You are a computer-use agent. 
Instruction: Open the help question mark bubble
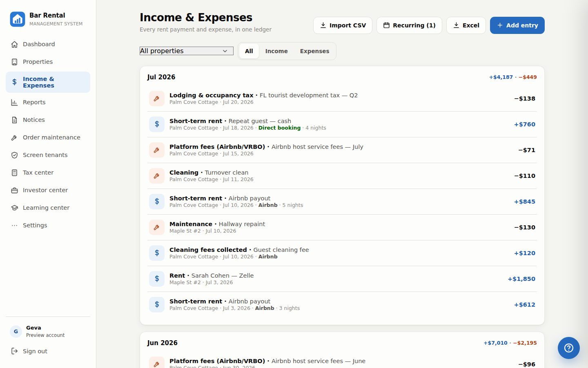(569, 348)
